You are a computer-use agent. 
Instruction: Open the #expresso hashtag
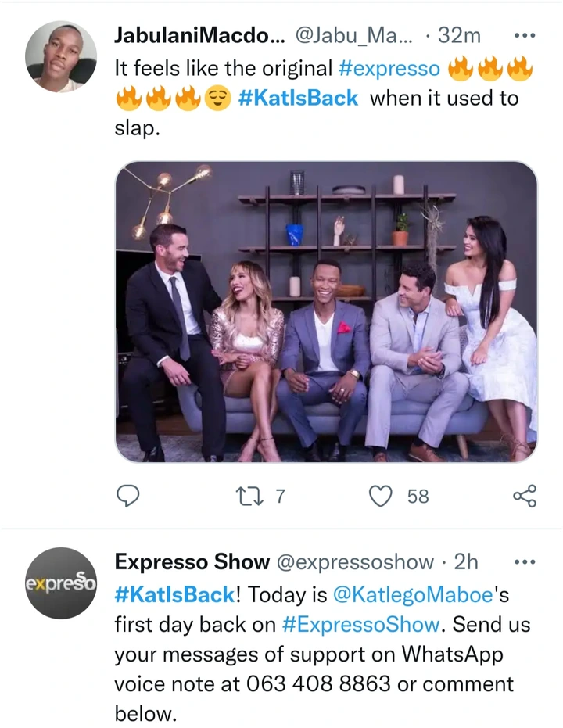click(x=389, y=69)
